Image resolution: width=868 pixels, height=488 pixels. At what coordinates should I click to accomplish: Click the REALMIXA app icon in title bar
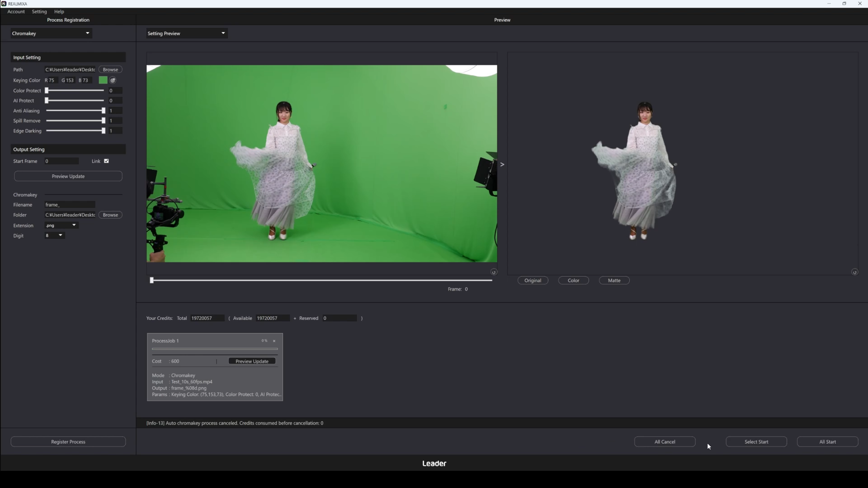click(x=4, y=4)
